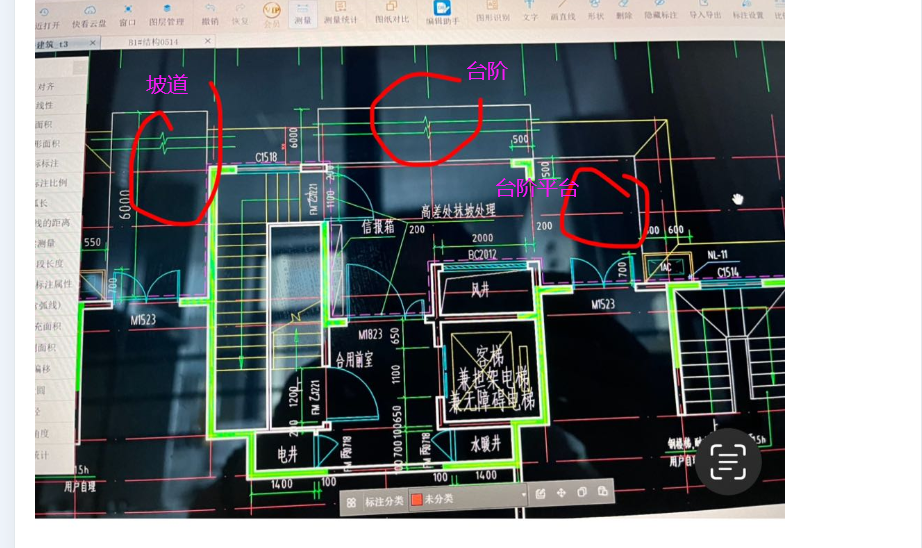Image resolution: width=922 pixels, height=548 pixels.
Task: Select 形面积 in the measure panel
Action: pos(48,144)
